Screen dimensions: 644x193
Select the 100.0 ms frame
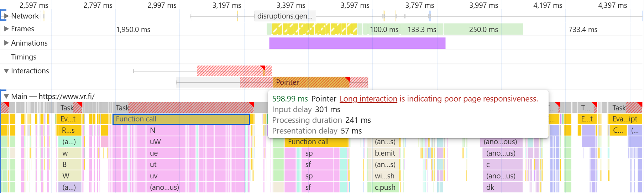[384, 30]
